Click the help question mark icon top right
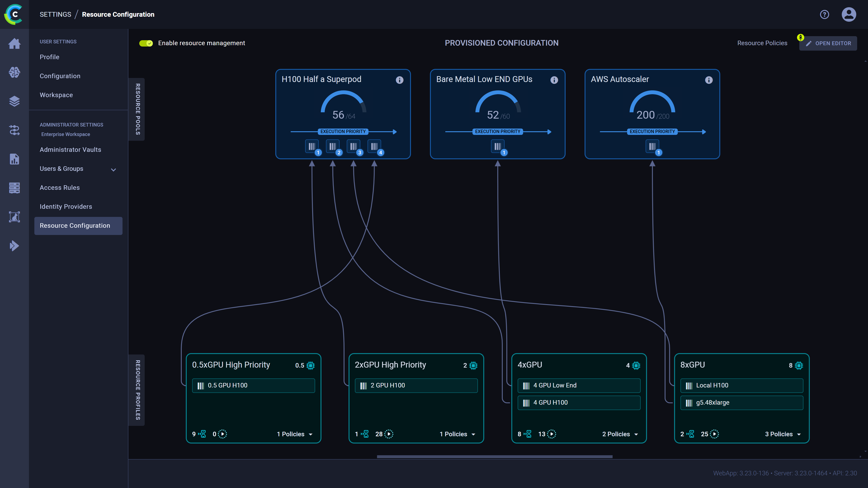868x488 pixels. (x=824, y=14)
